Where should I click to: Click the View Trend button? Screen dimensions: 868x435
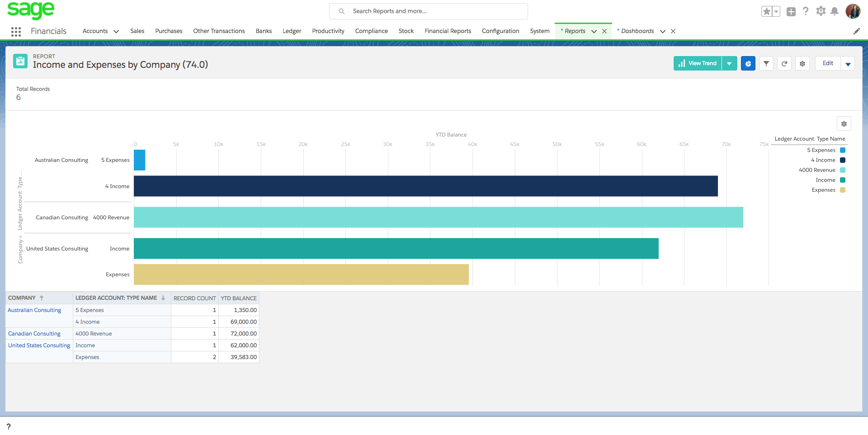pyautogui.click(x=698, y=64)
